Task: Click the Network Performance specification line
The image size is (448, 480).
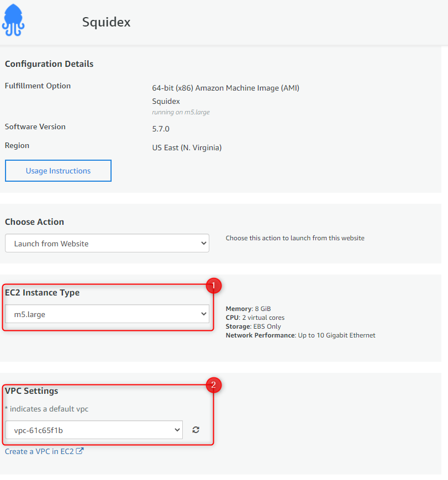Action: coord(301,335)
